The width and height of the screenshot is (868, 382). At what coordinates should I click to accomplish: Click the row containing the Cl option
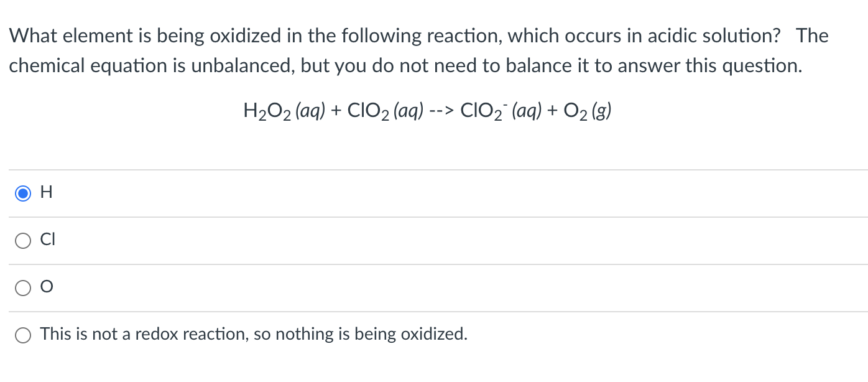click(x=373, y=240)
